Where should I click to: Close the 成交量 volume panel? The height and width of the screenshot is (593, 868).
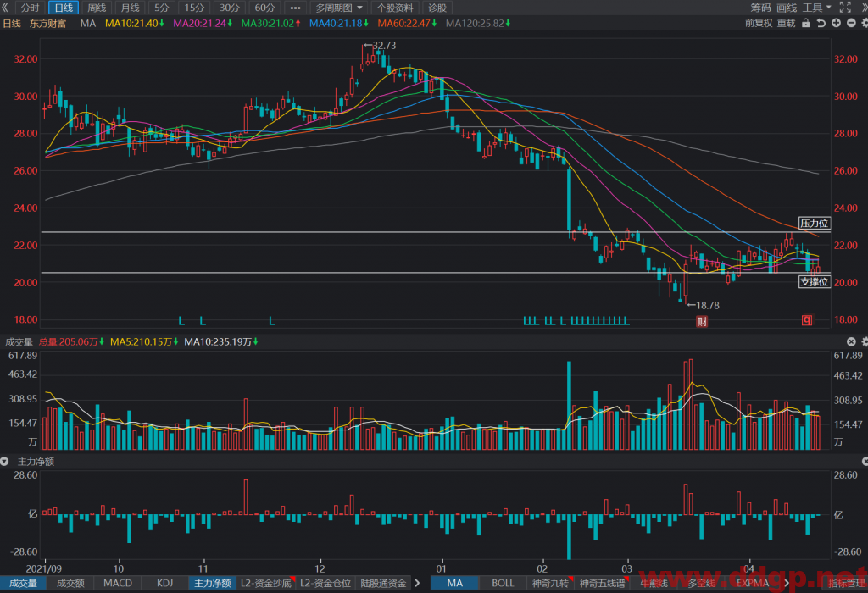[x=851, y=342]
